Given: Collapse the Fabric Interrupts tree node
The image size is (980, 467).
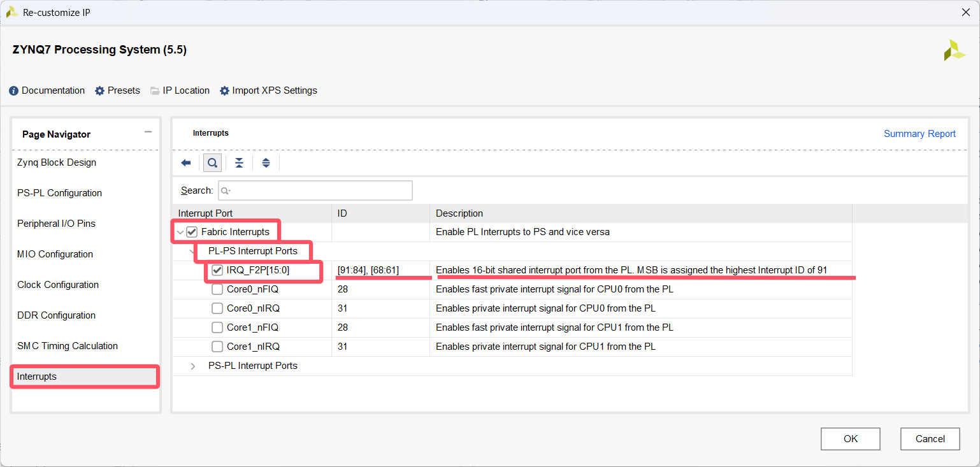Looking at the screenshot, I should pos(180,232).
